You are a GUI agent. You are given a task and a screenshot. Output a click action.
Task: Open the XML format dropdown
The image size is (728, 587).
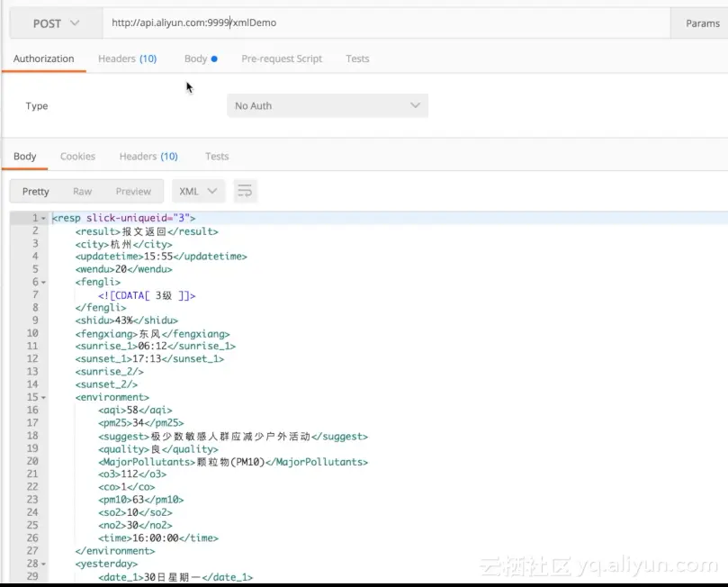[x=198, y=191]
